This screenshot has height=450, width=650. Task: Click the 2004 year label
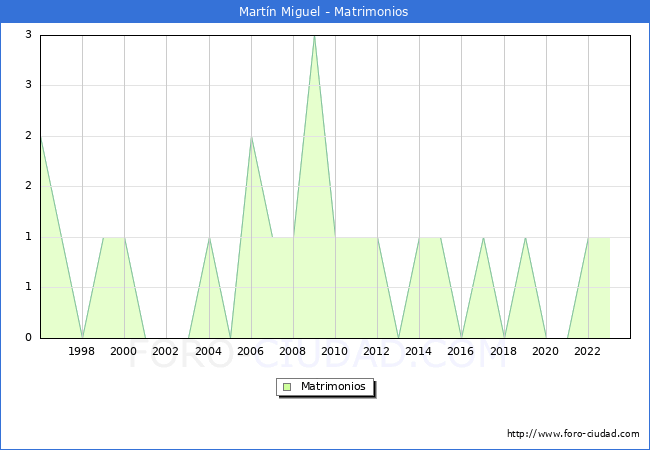[x=208, y=351]
